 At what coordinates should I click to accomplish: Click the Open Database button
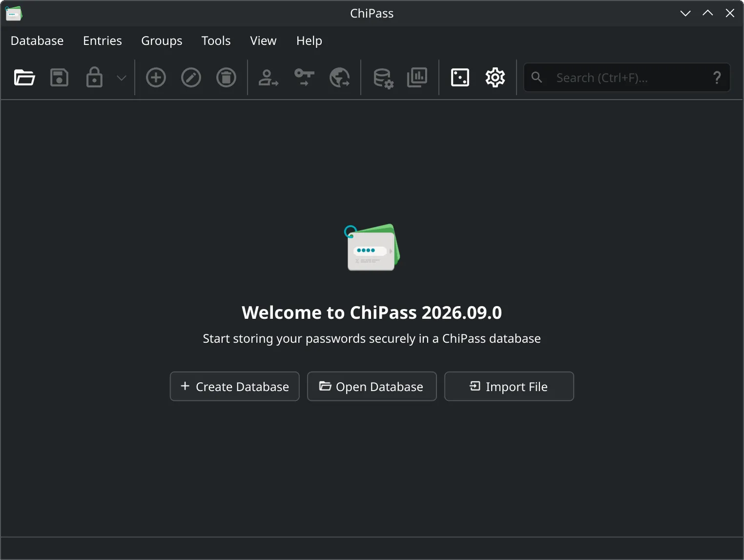coord(372,387)
